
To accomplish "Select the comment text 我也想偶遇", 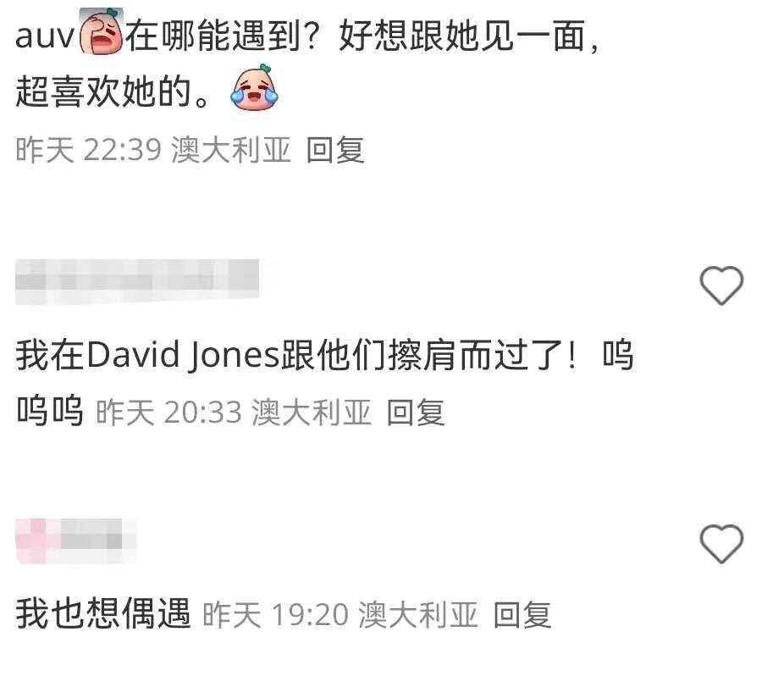I will (103, 613).
